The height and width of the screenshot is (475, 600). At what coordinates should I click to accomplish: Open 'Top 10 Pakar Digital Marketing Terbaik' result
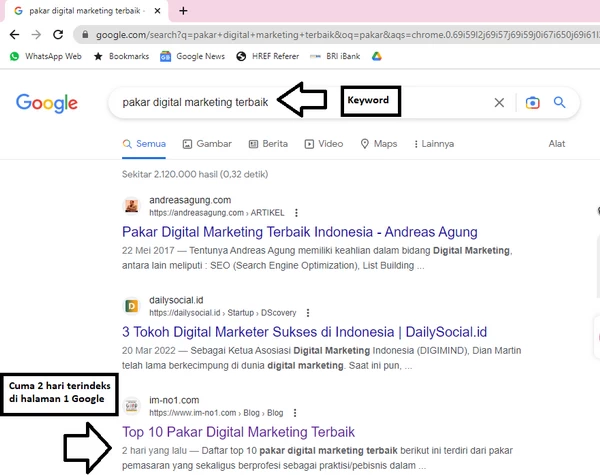238,432
